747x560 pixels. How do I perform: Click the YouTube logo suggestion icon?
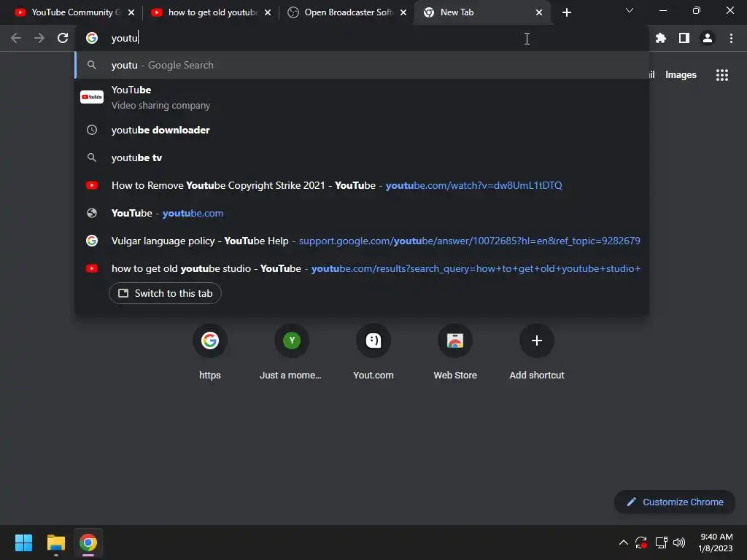(92, 97)
